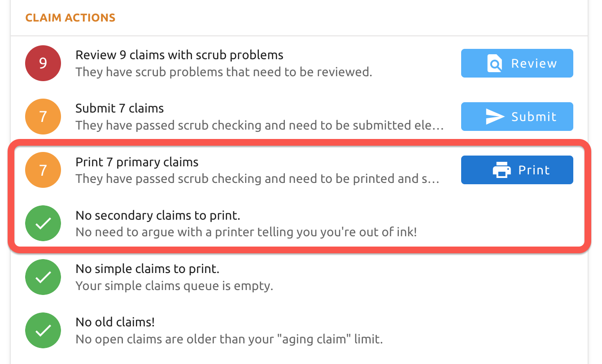Click the green checkmark beside No simple claims
The height and width of the screenshot is (364, 602).
pyautogui.click(x=43, y=277)
